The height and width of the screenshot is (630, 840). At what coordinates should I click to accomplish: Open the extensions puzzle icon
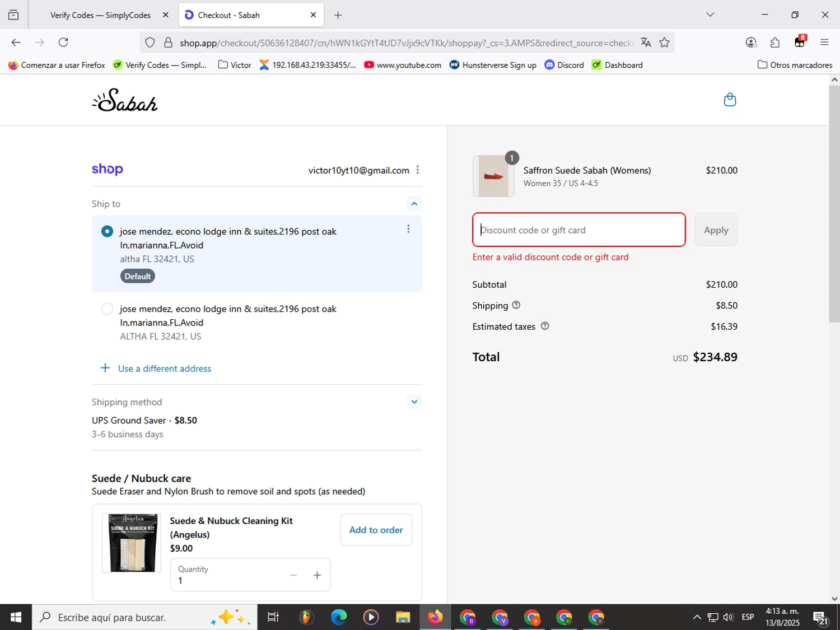(x=775, y=43)
